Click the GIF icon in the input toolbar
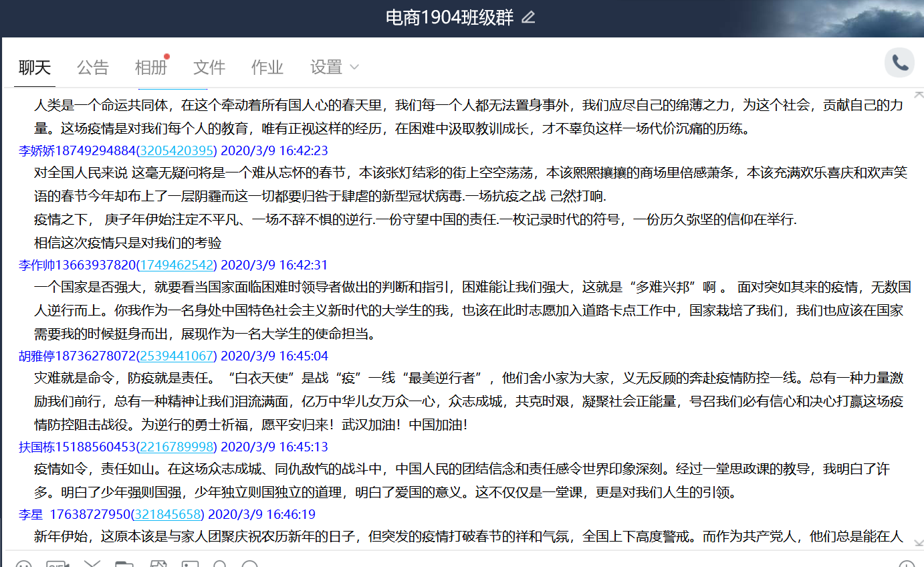The height and width of the screenshot is (567, 924). (57, 564)
